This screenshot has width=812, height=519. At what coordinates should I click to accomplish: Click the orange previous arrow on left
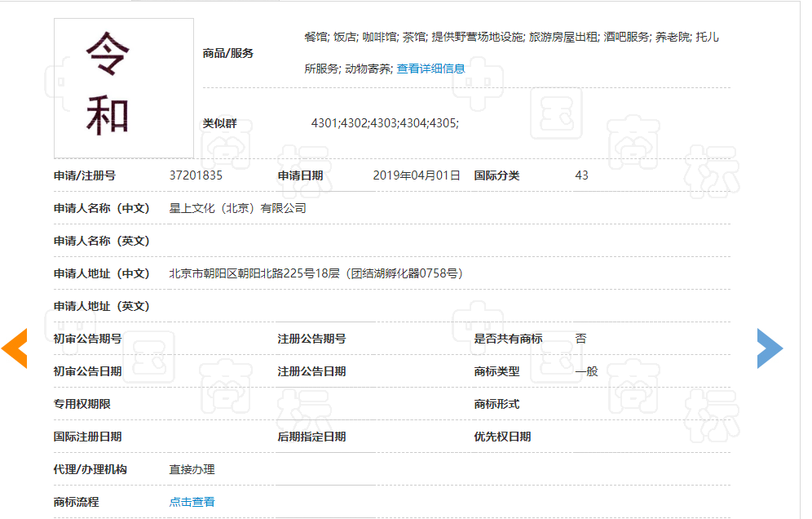[15, 348]
